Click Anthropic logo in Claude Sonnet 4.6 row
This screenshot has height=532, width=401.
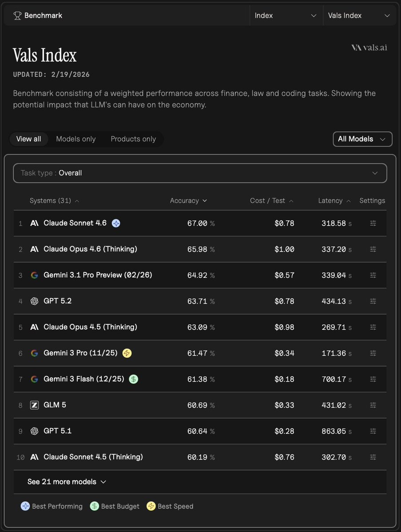coord(34,223)
